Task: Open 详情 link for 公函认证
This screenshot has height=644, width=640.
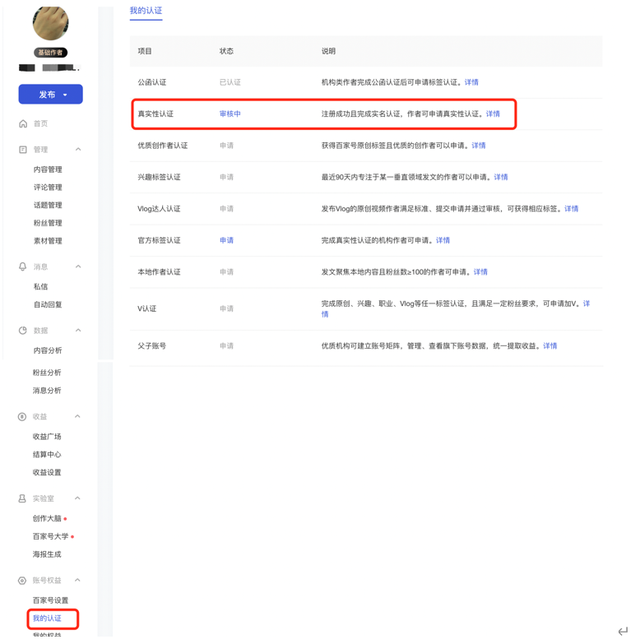Action: [471, 82]
